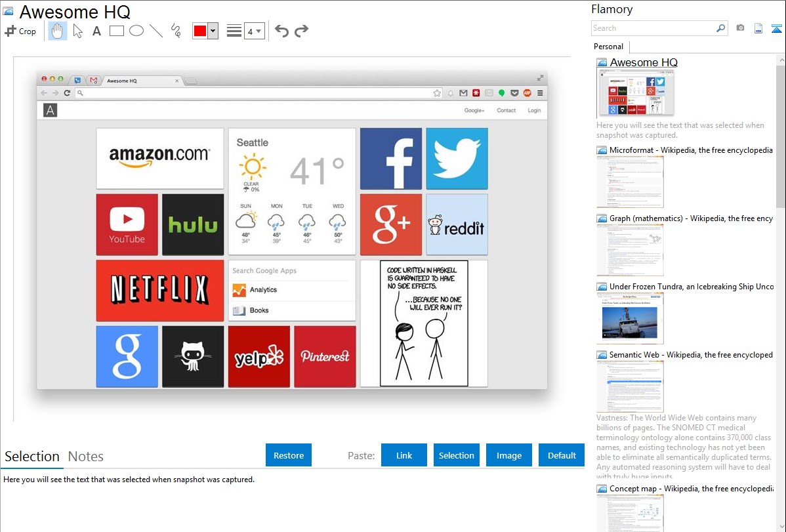Image resolution: width=786 pixels, height=532 pixels.
Task: Redo the last annotation
Action: point(301,31)
